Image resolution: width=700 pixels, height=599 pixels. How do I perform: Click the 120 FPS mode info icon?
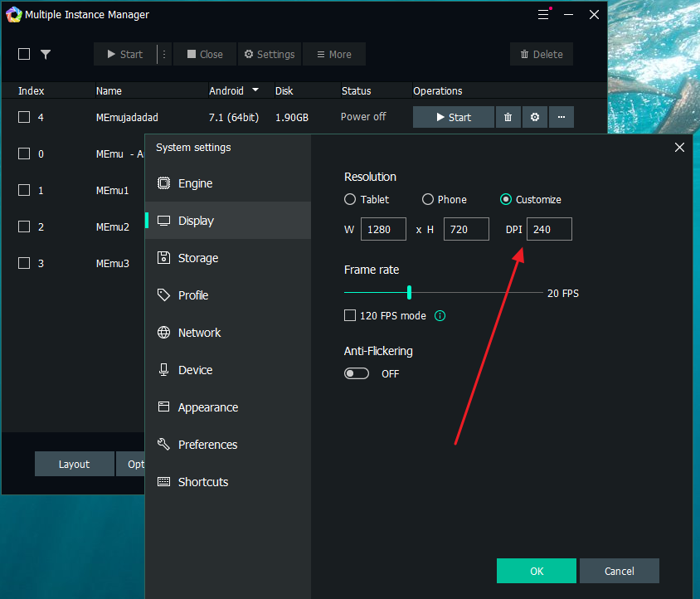click(440, 315)
